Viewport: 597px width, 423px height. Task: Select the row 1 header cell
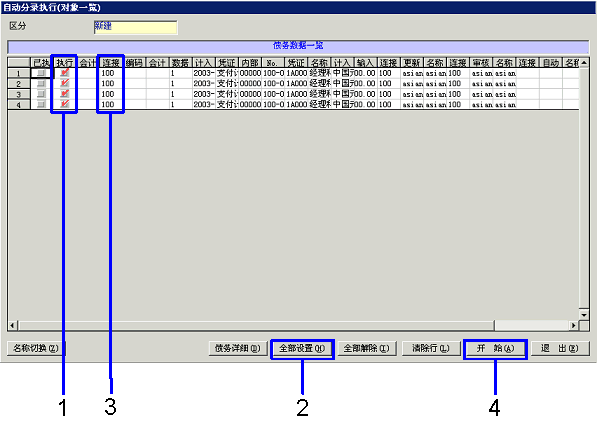[x=19, y=73]
